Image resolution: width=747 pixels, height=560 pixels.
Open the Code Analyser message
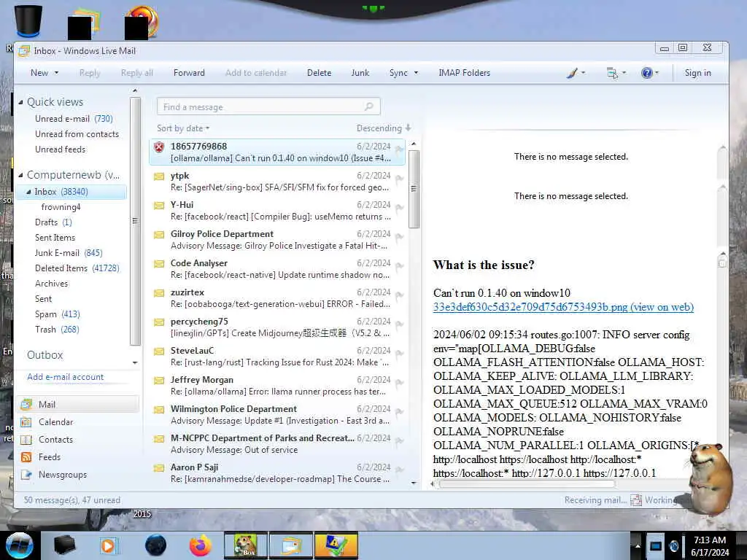[276, 268]
